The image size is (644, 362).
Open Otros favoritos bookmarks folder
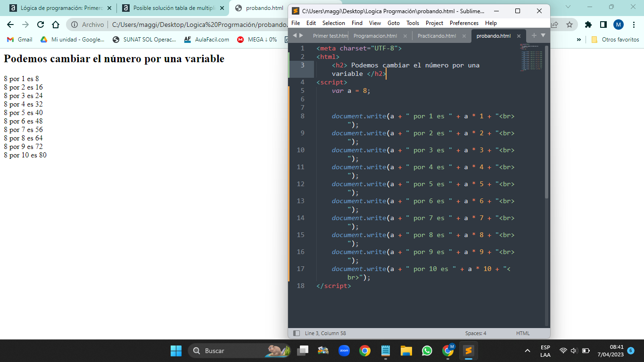[x=615, y=40]
